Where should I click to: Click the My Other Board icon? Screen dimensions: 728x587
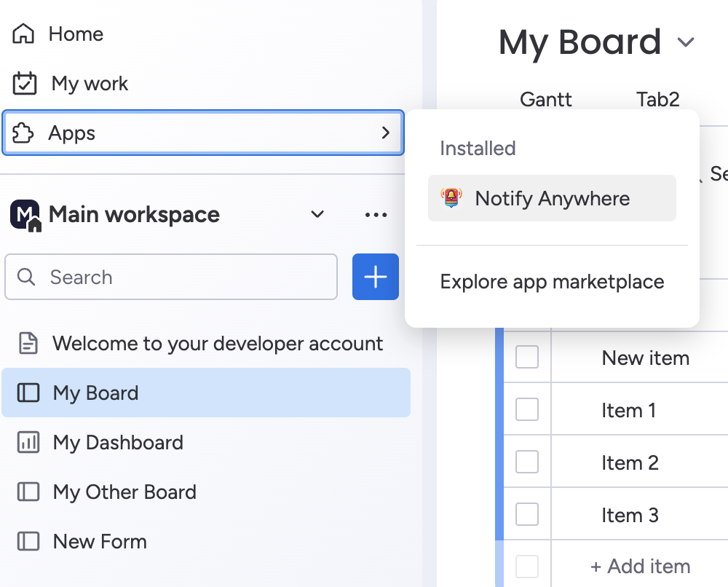(x=28, y=492)
